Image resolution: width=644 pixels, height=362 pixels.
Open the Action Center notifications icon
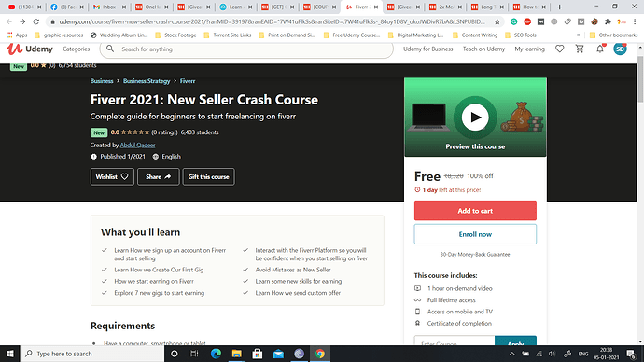(632, 354)
